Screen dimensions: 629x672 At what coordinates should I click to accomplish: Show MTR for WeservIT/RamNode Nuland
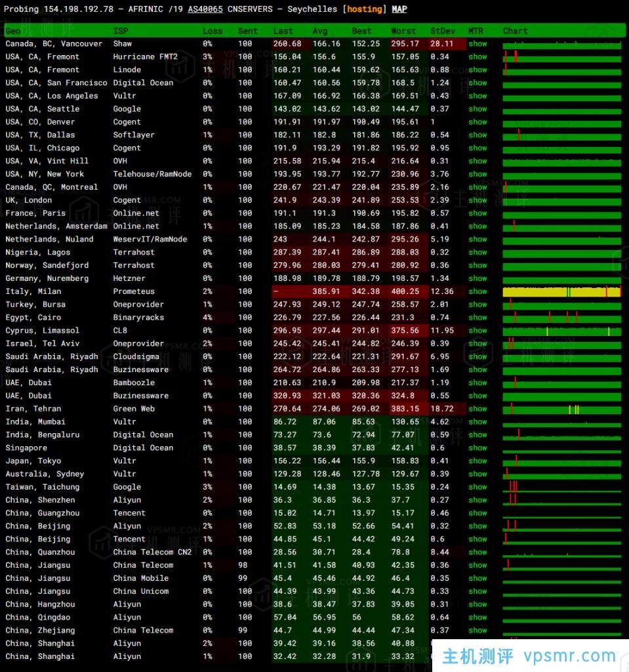477,239
